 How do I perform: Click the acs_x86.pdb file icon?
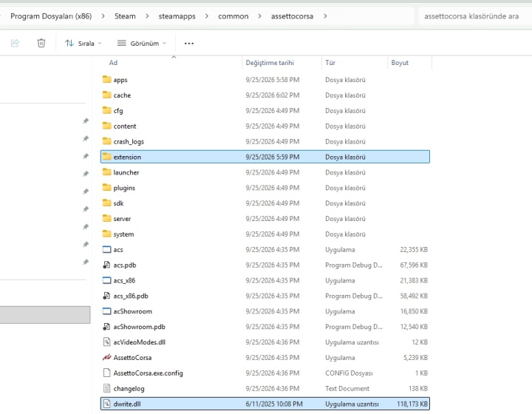coord(106,296)
